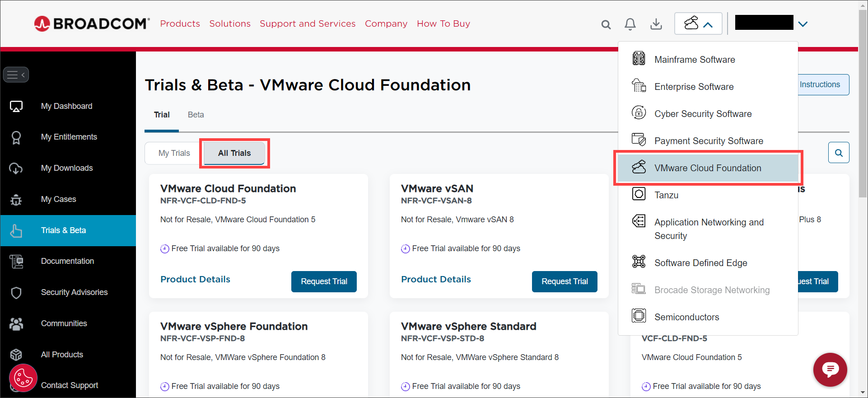Open cookie preferences icon
Image resolution: width=868 pixels, height=398 pixels.
tap(23, 378)
